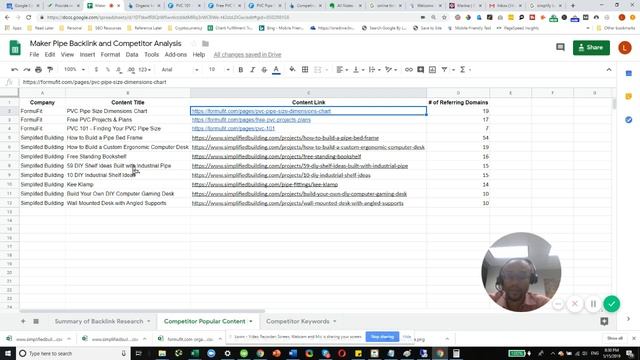
Task: Open the formufit pvc-101 link
Action: pos(233,129)
